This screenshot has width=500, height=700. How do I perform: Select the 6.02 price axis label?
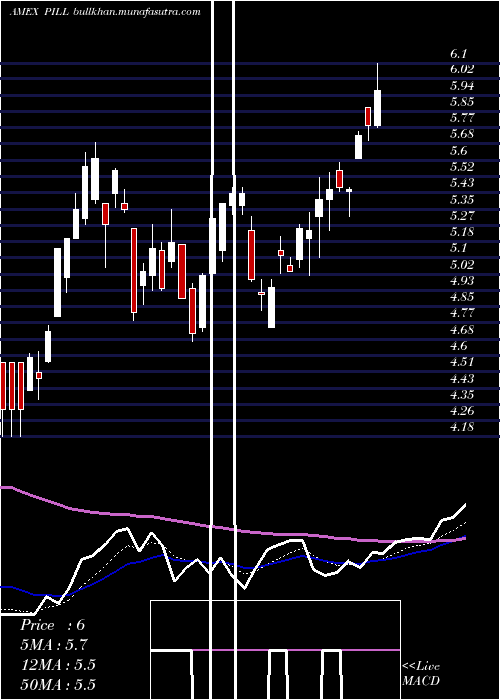pyautogui.click(x=462, y=69)
